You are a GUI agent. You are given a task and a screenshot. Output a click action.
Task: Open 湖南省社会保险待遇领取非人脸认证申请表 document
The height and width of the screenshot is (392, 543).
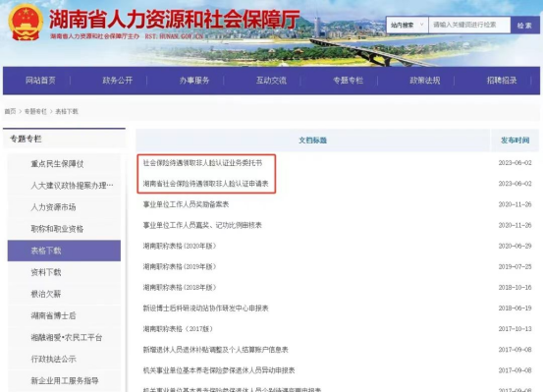pos(205,184)
